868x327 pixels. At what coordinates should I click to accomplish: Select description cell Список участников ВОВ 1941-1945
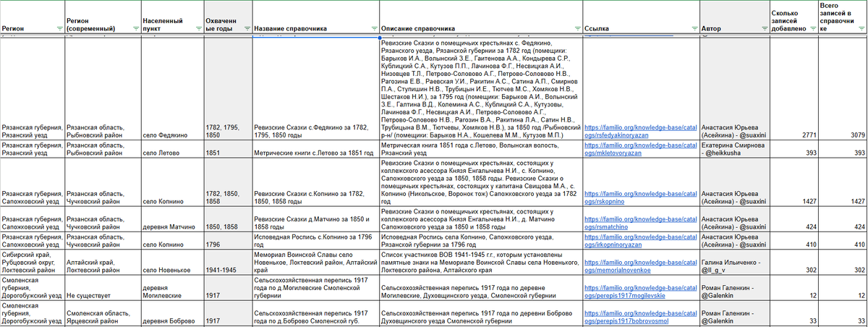click(481, 262)
